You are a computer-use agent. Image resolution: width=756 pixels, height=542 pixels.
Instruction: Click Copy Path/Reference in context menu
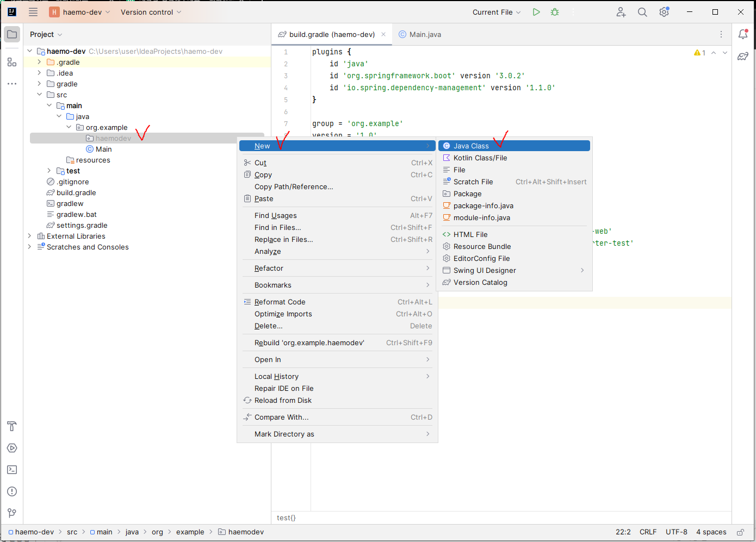(337, 186)
